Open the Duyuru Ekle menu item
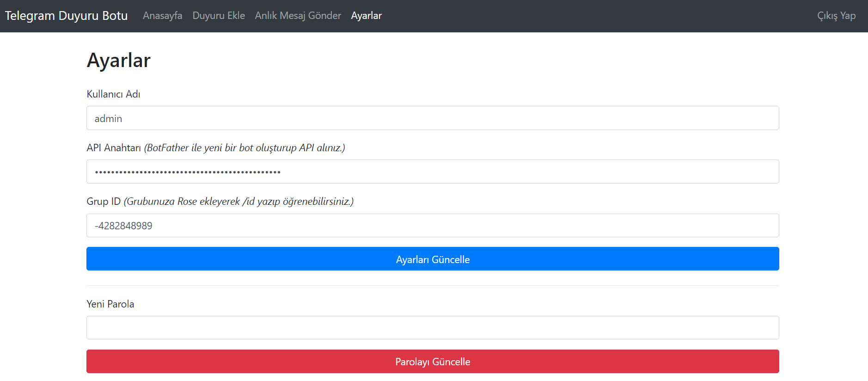Image resolution: width=868 pixels, height=381 pixels. tap(219, 16)
